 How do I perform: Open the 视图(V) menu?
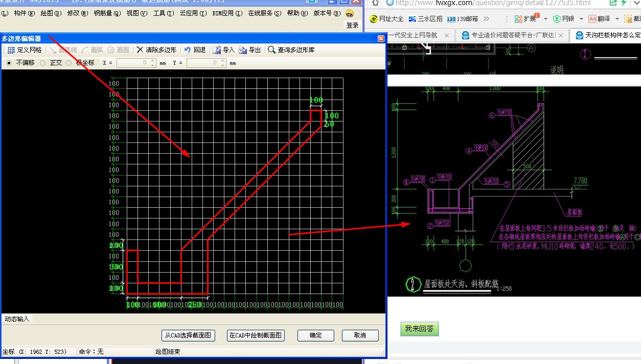coord(136,13)
